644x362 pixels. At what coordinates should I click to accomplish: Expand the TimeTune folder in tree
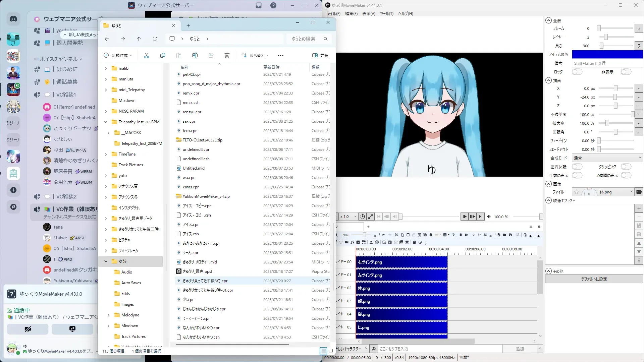click(106, 154)
